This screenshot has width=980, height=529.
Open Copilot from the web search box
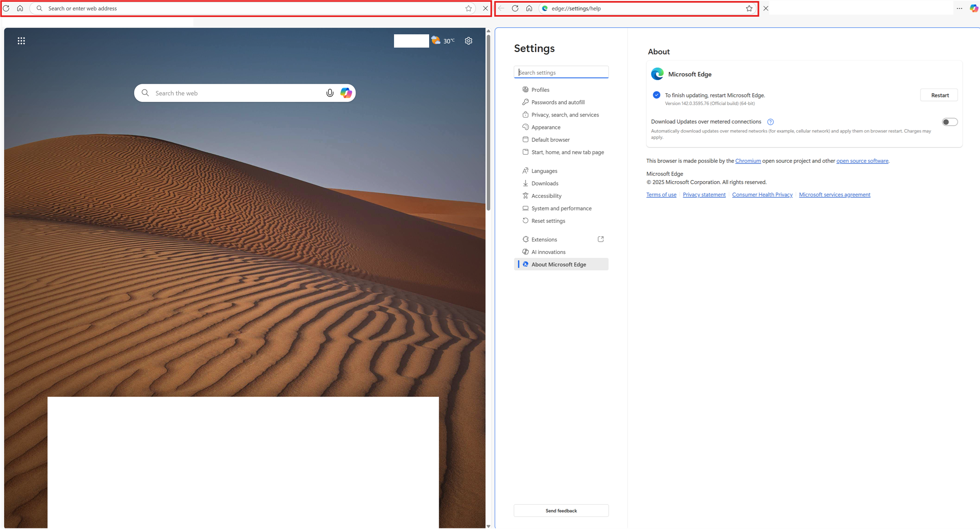[346, 93]
